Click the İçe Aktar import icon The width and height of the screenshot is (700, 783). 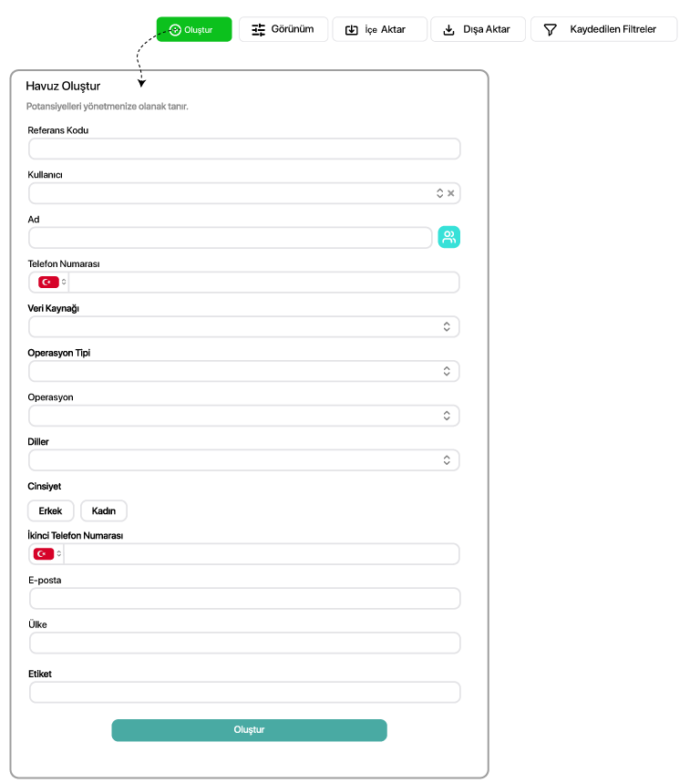[x=352, y=30]
